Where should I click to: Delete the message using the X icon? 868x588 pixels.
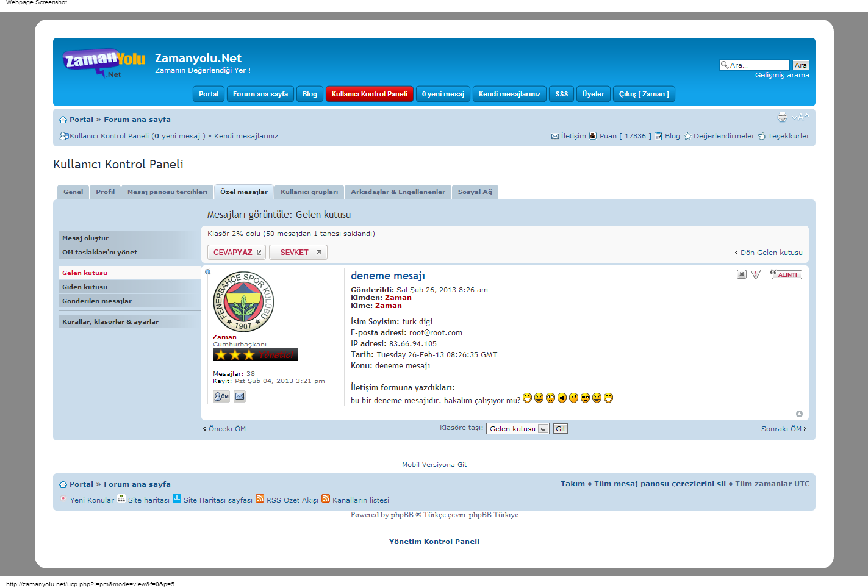742,274
